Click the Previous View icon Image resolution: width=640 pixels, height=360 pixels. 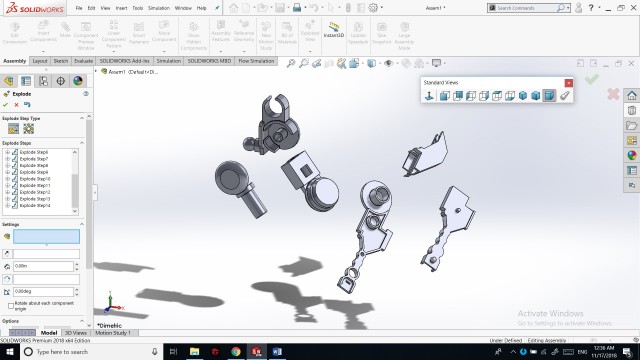point(316,63)
